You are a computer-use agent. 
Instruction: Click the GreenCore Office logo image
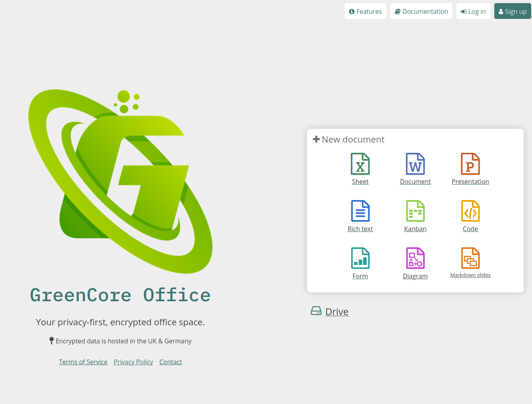pyautogui.click(x=120, y=181)
